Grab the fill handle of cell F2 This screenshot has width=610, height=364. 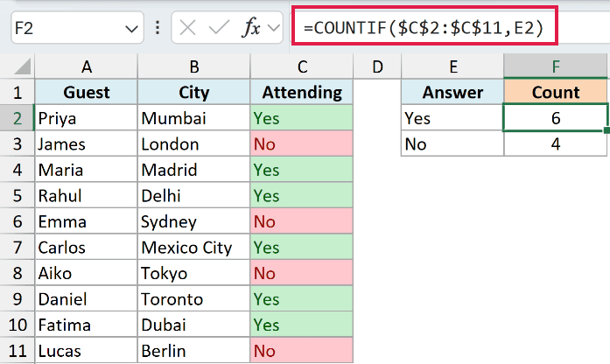[606, 130]
